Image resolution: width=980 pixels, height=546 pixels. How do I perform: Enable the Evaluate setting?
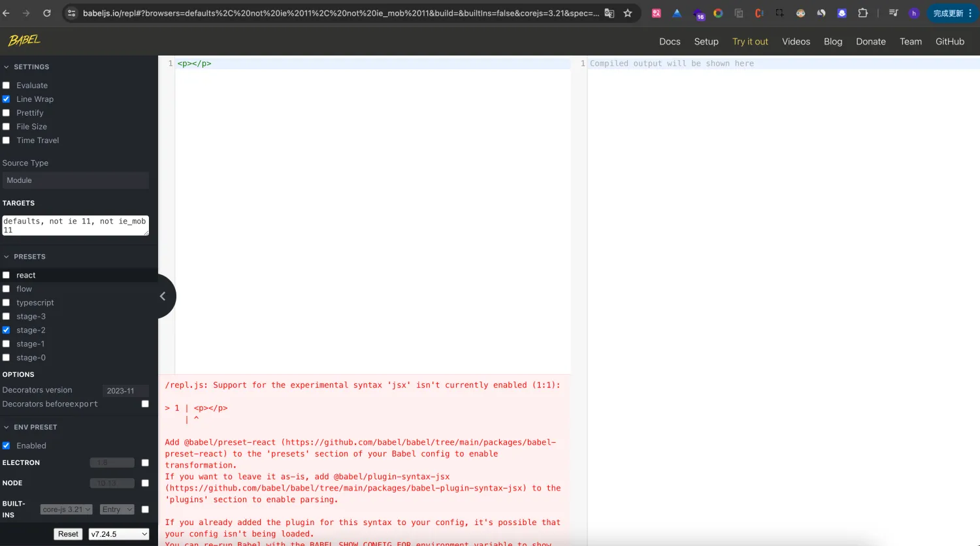point(6,85)
